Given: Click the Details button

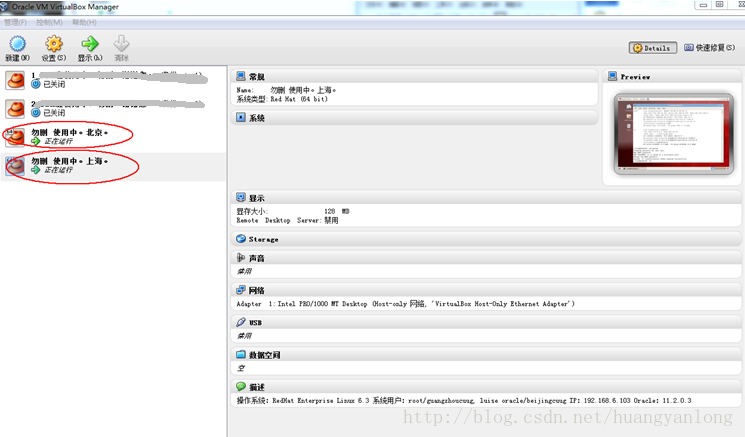Looking at the screenshot, I should click(x=653, y=48).
